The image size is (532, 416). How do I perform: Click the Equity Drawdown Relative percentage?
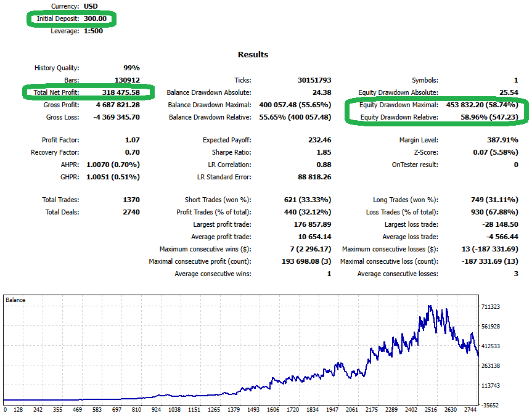pyautogui.click(x=483, y=117)
